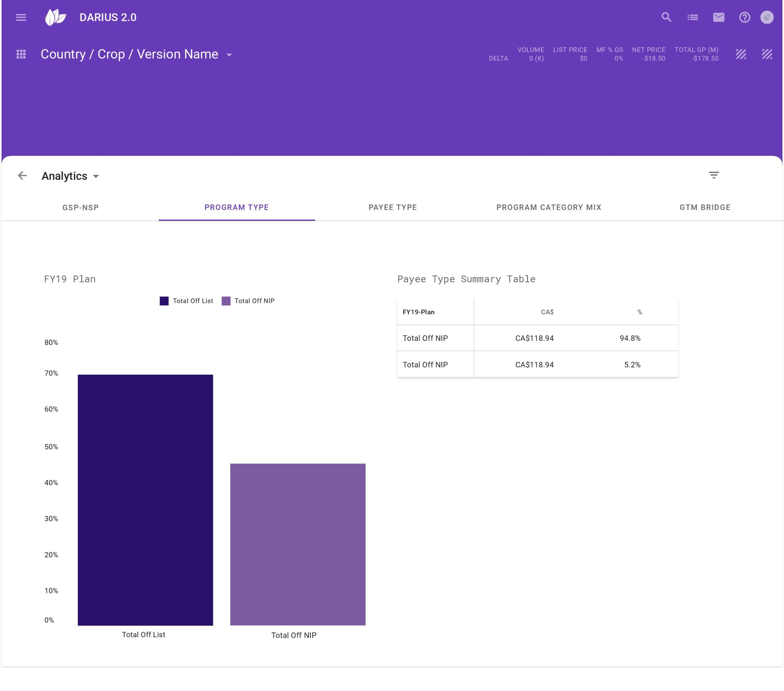Image resolution: width=784 pixels, height=691 pixels.
Task: Open the GTM Bridge tab
Action: point(705,208)
